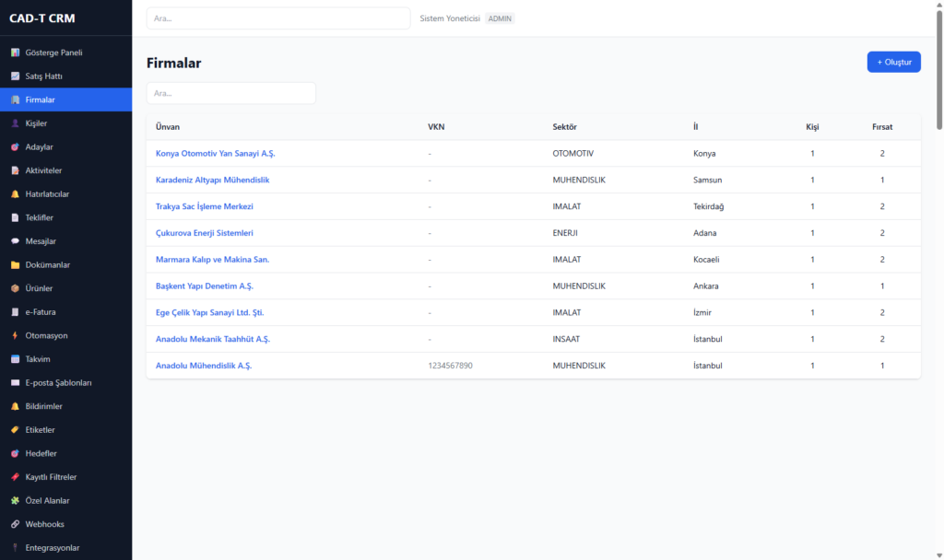The width and height of the screenshot is (944, 560).
Task: Click the Webhooks link icon
Action: (15, 524)
